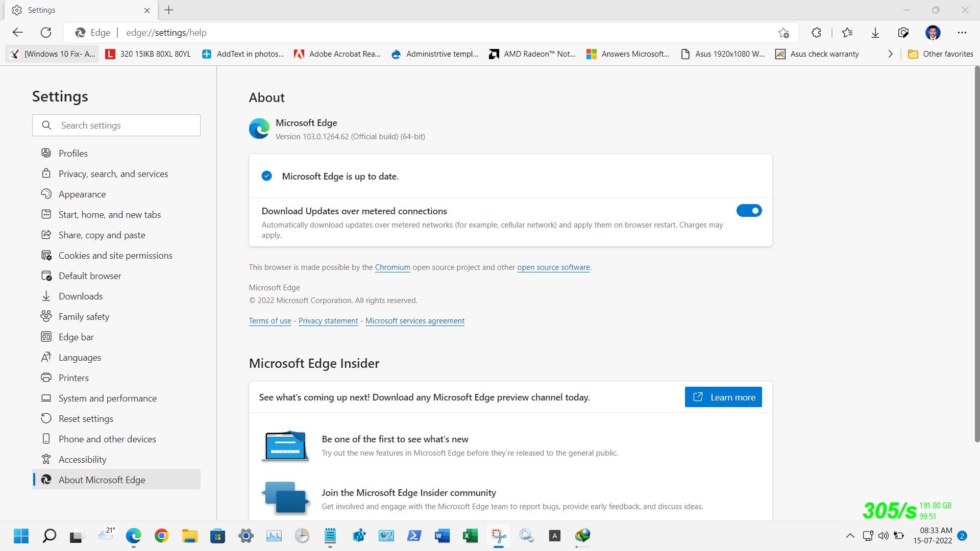Image resolution: width=980 pixels, height=551 pixels.
Task: Open the Chromium link
Action: click(x=392, y=267)
